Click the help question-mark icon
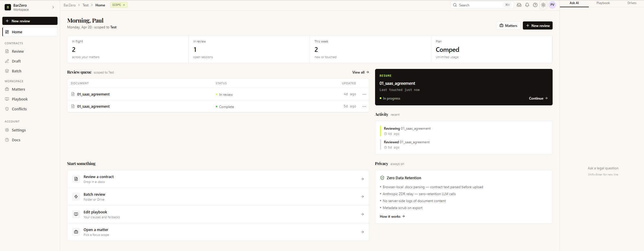The height and width of the screenshot is (251, 644). coord(535,5)
